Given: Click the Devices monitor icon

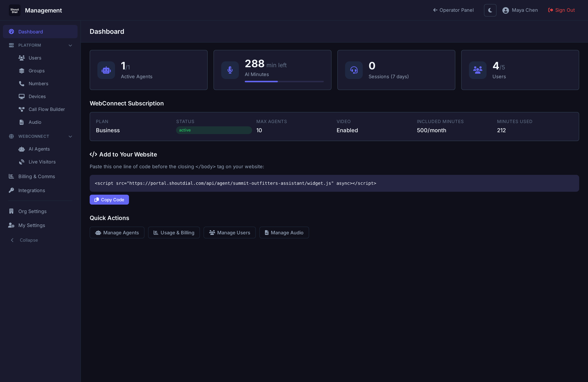Looking at the screenshot, I should (x=22, y=97).
